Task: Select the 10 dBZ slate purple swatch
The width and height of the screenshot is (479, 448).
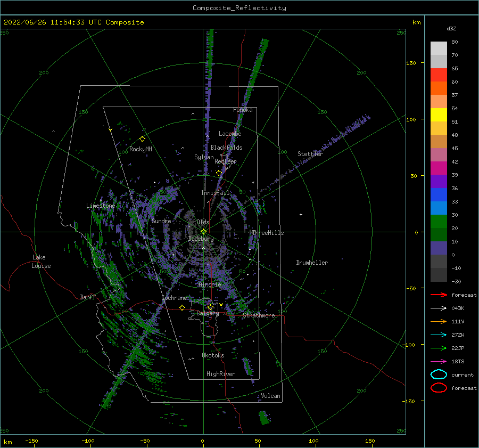Action: pyautogui.click(x=439, y=248)
